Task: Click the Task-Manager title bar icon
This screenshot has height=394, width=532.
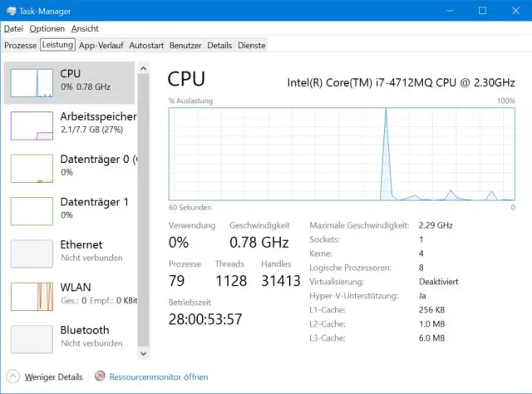Action: [x=11, y=11]
